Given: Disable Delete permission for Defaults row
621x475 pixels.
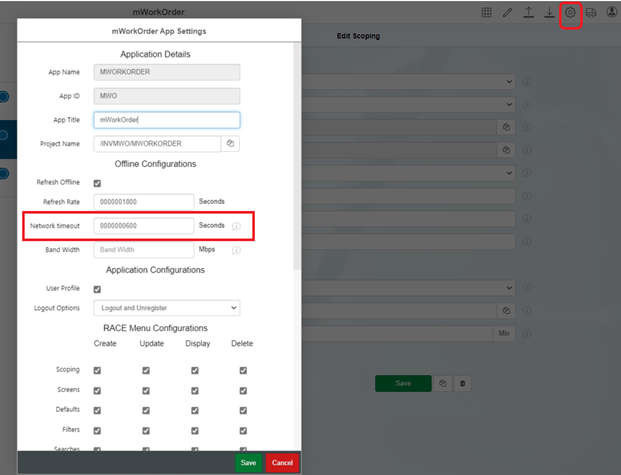Looking at the screenshot, I should [x=243, y=410].
